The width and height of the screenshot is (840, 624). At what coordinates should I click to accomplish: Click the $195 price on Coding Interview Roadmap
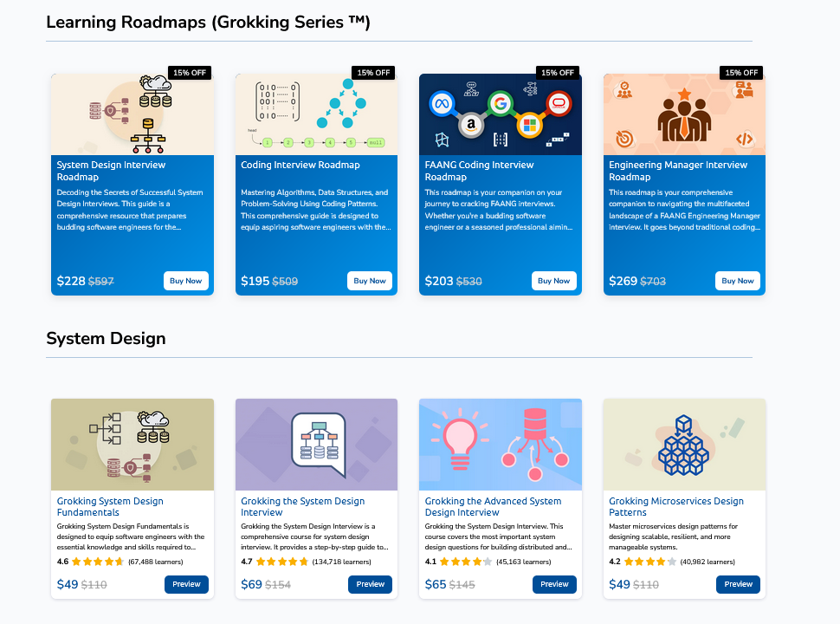(x=255, y=281)
